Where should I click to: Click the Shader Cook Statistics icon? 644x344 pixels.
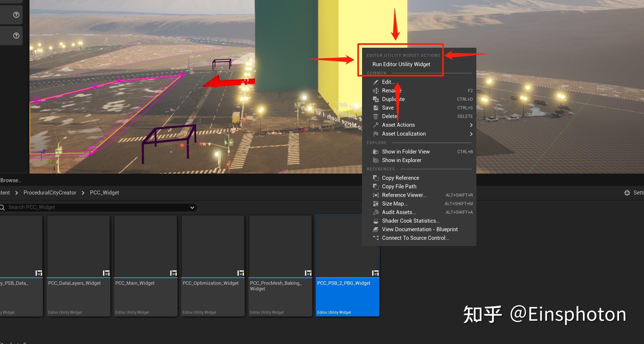376,221
